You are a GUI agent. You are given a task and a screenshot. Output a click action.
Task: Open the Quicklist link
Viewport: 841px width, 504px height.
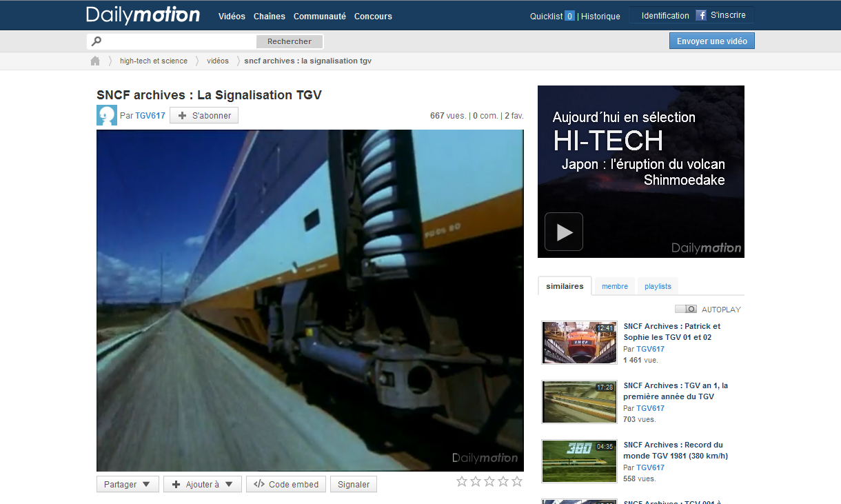546,16
